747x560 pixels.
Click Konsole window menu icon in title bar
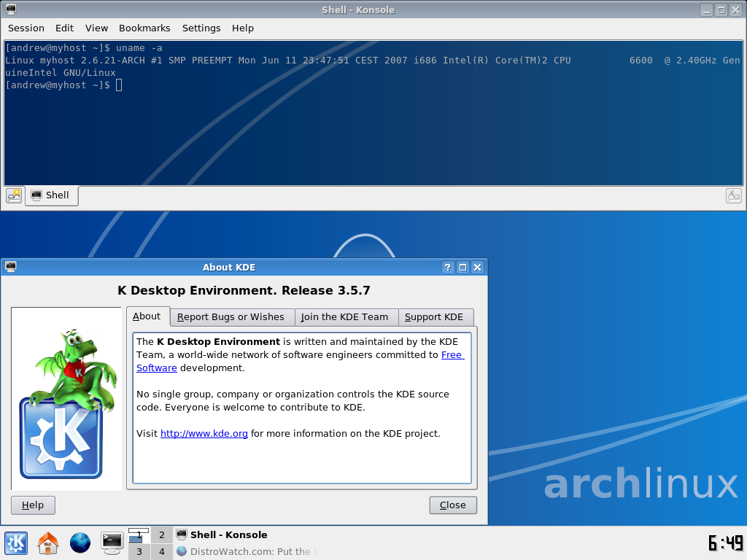click(11, 9)
